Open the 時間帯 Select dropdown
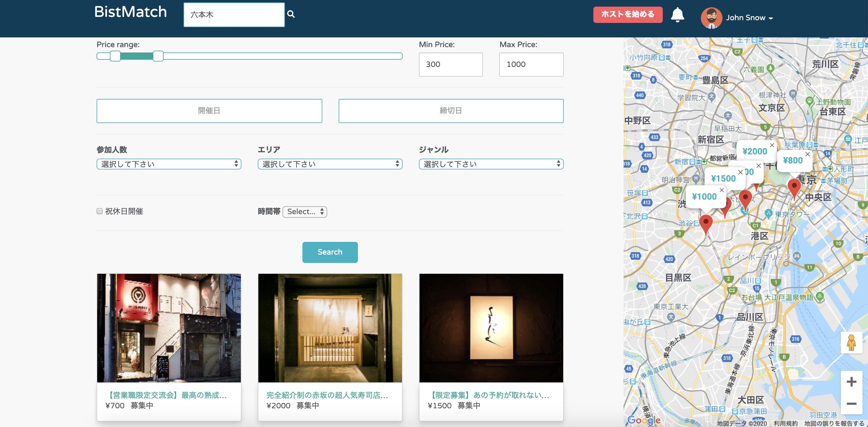This screenshot has height=427, width=868. pos(305,211)
